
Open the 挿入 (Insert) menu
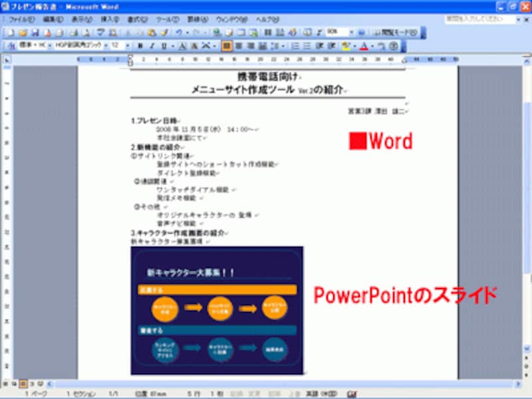tap(110, 19)
